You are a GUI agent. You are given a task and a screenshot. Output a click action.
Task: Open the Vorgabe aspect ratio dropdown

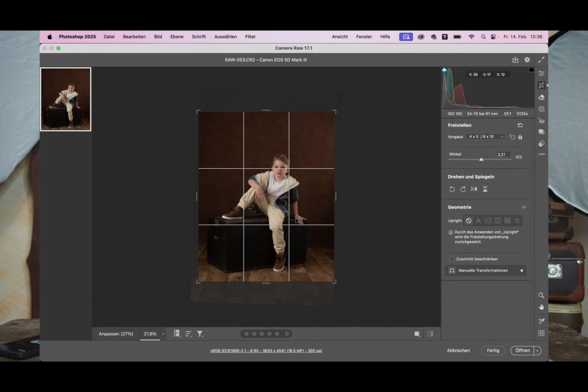(486, 137)
